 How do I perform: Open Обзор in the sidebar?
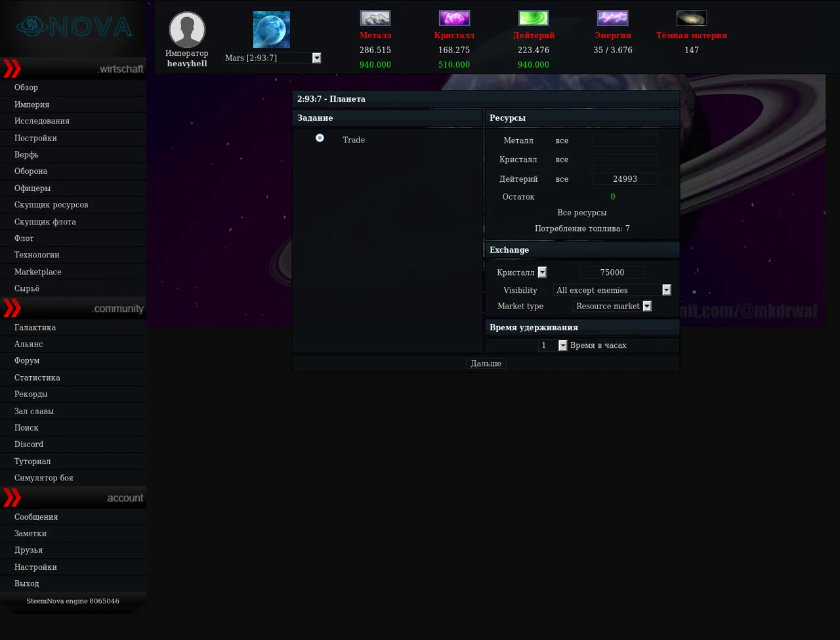coord(73,87)
